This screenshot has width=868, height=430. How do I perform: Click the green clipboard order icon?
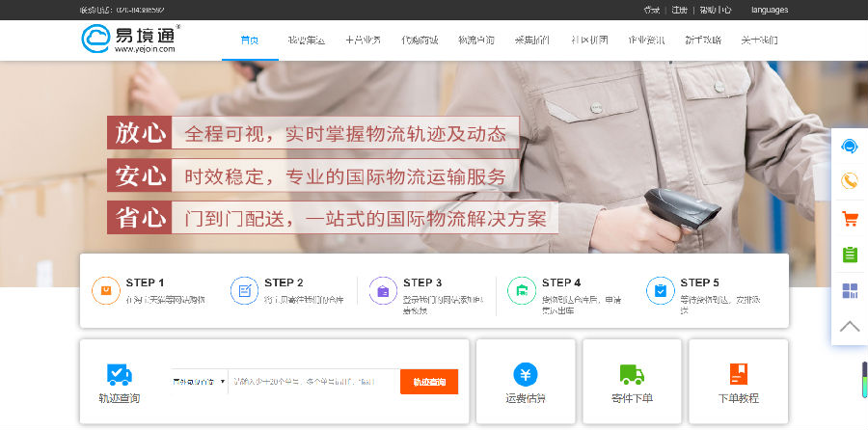point(850,255)
